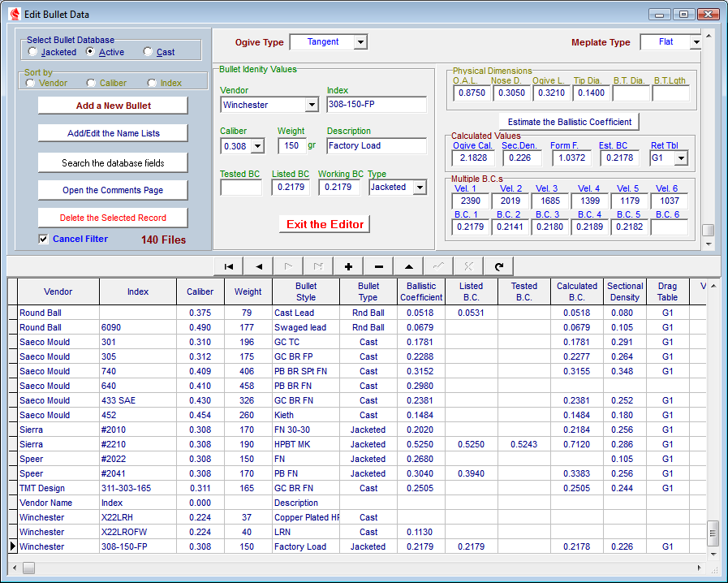Click the cancel edit X icon
This screenshot has width=728, height=583.
pos(468,266)
